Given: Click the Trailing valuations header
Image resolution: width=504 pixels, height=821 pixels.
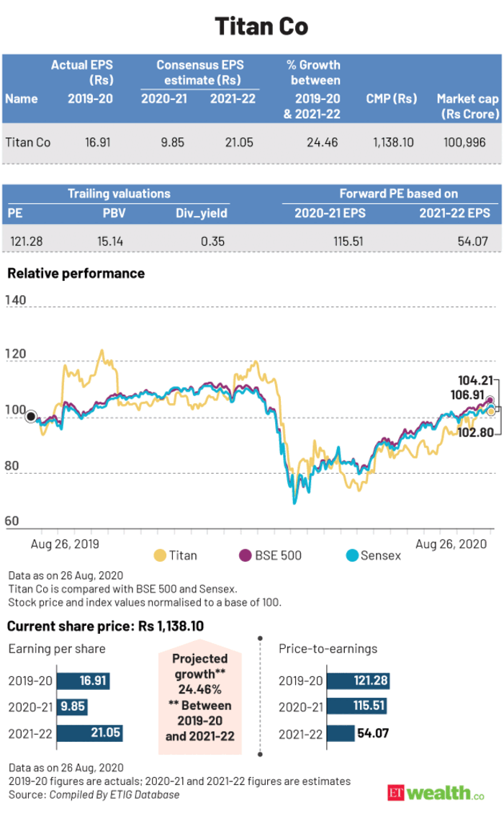Looking at the screenshot, I should click(119, 193).
